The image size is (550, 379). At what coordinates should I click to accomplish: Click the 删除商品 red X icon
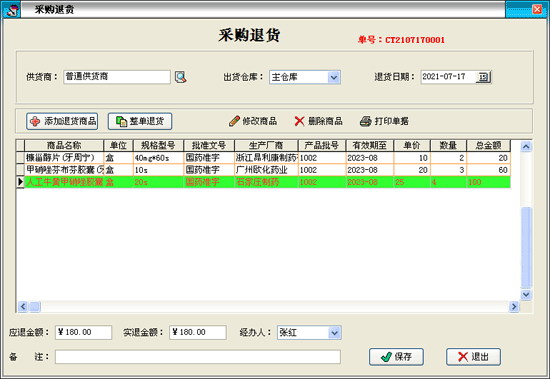(x=299, y=121)
